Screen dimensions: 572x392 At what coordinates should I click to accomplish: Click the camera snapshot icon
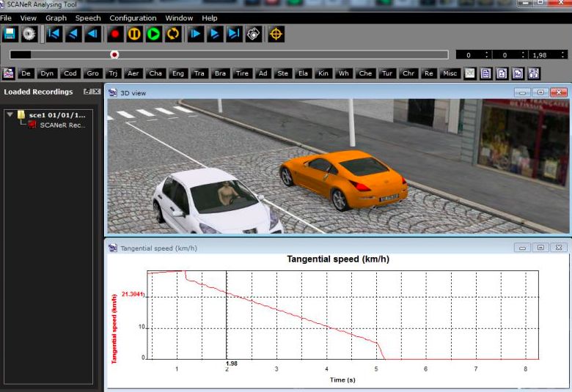click(x=254, y=34)
